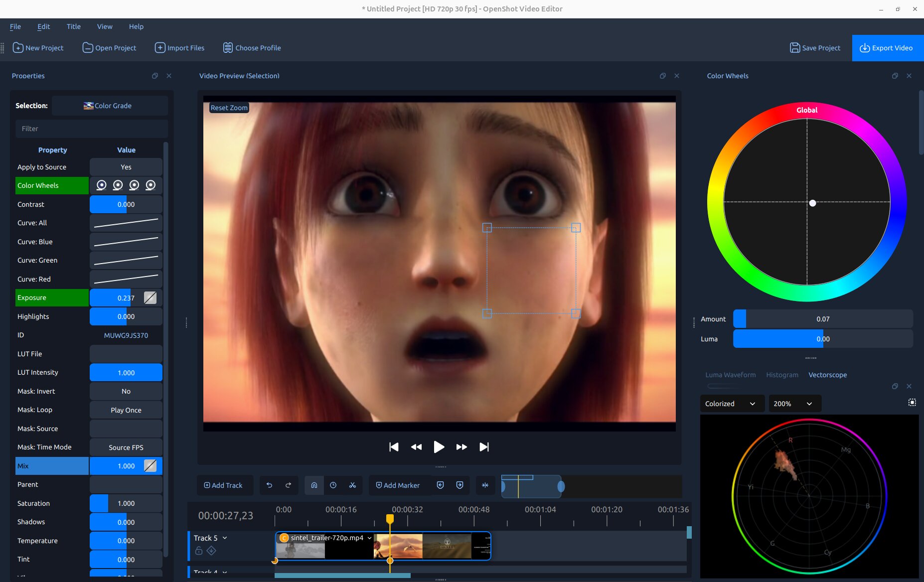Open the sintel_trailer-720p.mp4 clip menu arrow
924x582 pixels.
tap(370, 538)
